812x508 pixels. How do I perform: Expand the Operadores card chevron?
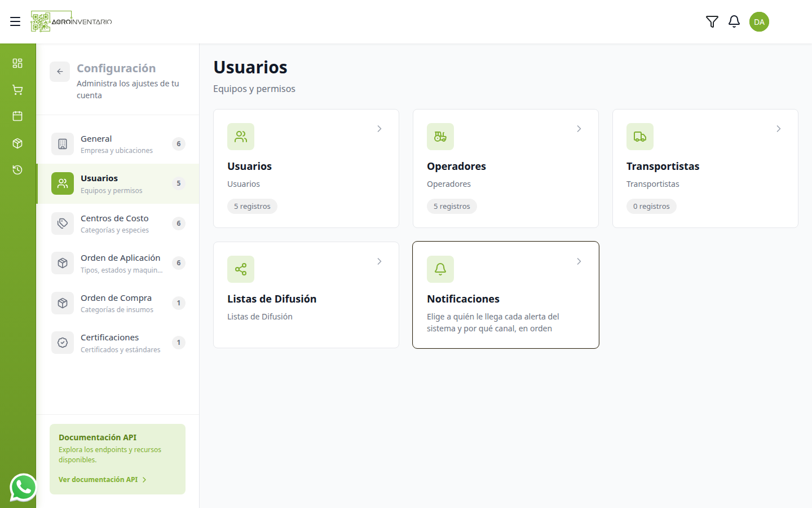tap(579, 129)
